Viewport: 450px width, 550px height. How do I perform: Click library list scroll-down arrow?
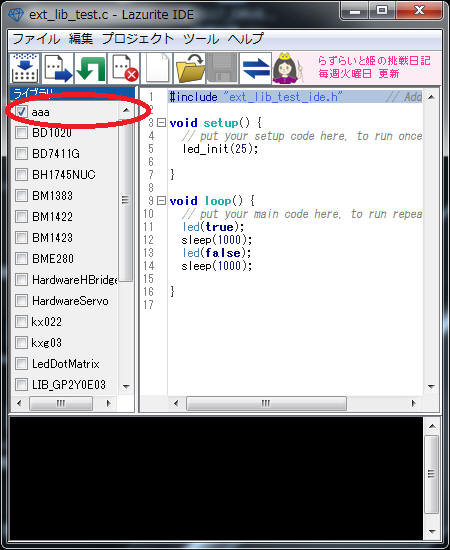point(126,387)
